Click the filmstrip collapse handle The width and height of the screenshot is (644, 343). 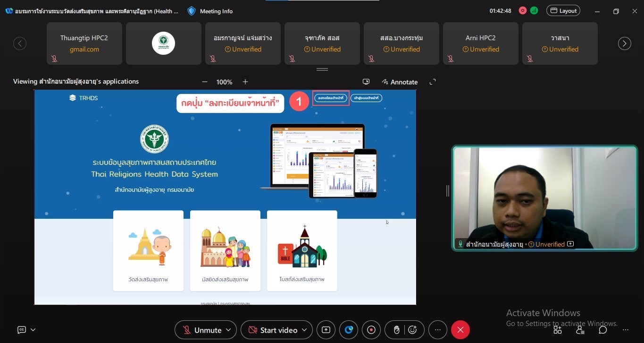point(322,69)
